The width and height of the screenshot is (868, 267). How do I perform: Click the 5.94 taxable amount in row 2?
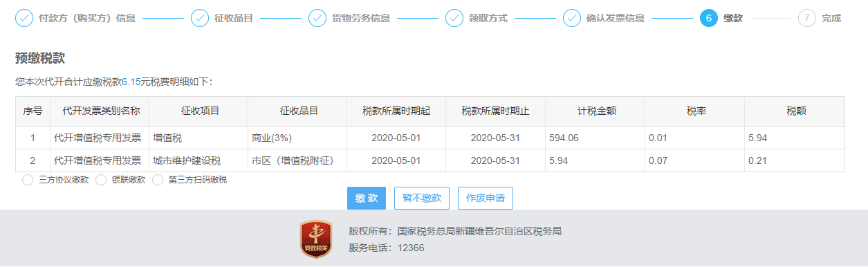click(595, 160)
